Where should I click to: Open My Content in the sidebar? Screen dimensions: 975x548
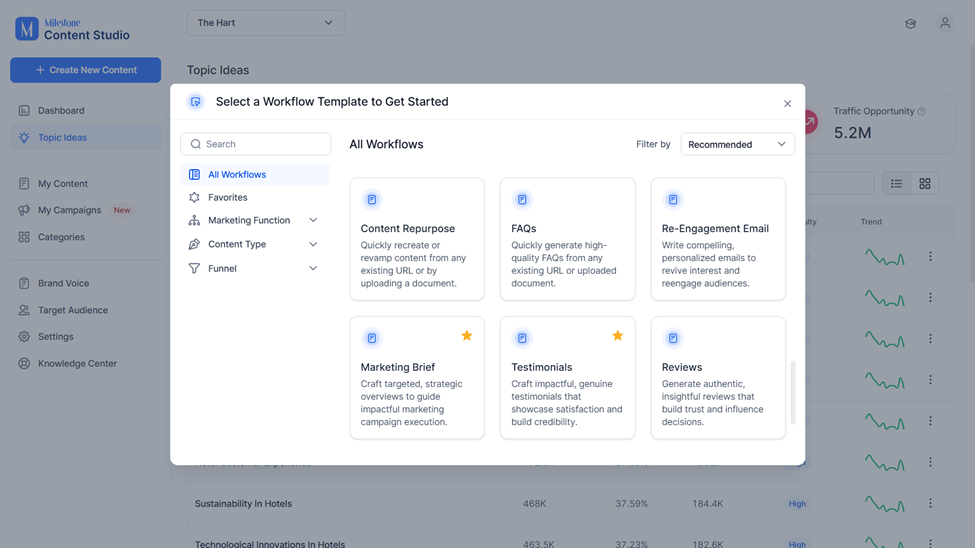click(x=85, y=183)
